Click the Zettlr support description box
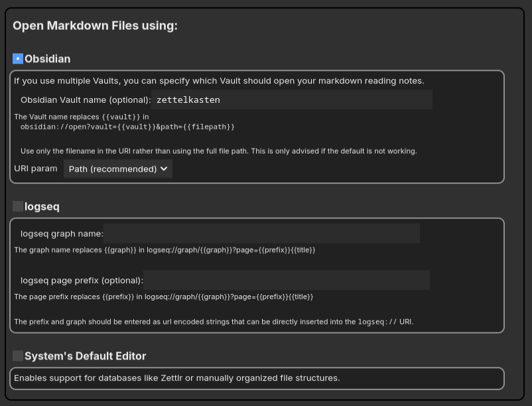The height and width of the screenshot is (406, 532). click(257, 378)
